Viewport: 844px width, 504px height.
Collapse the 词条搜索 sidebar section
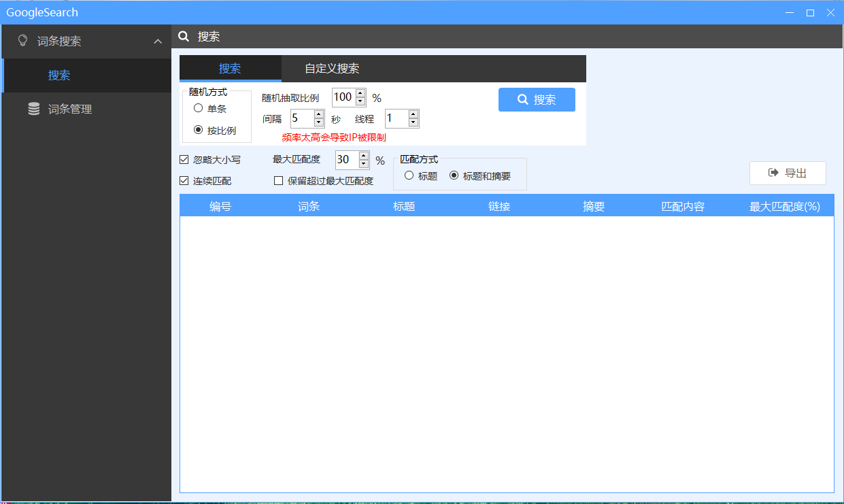[x=158, y=41]
